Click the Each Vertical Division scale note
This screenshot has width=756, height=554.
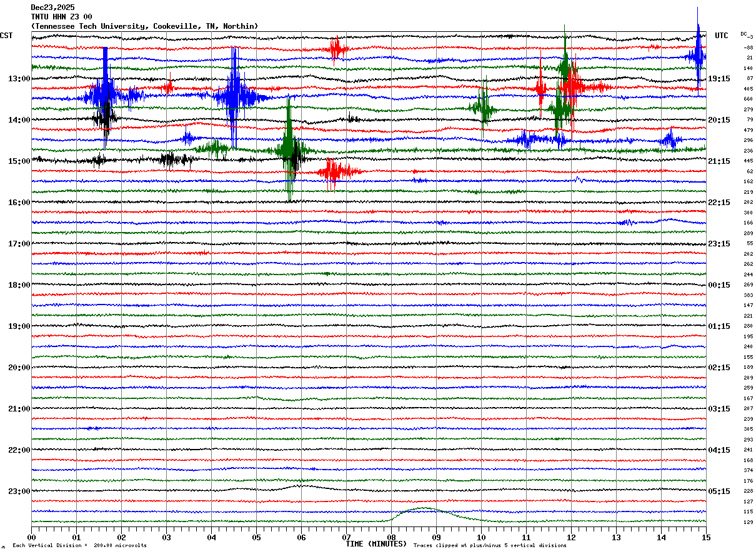point(79,546)
